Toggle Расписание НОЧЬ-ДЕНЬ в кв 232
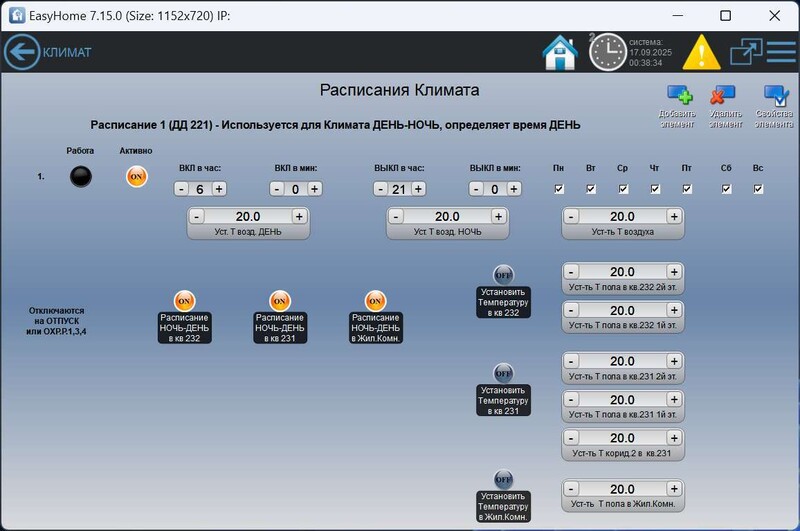The width and height of the screenshot is (800, 531). pyautogui.click(x=185, y=301)
